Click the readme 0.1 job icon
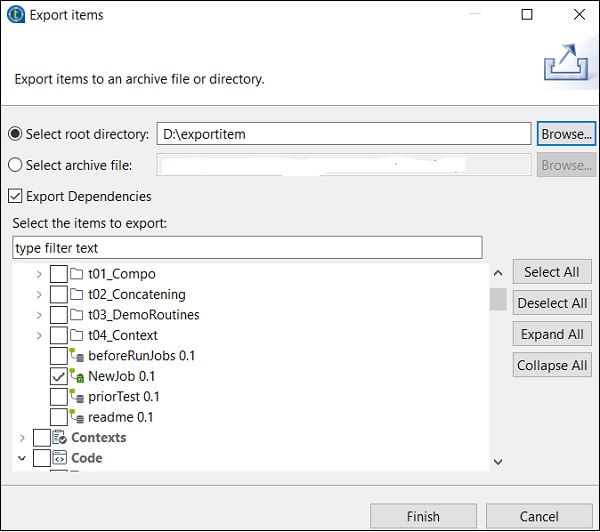The image size is (600, 532). 79,417
